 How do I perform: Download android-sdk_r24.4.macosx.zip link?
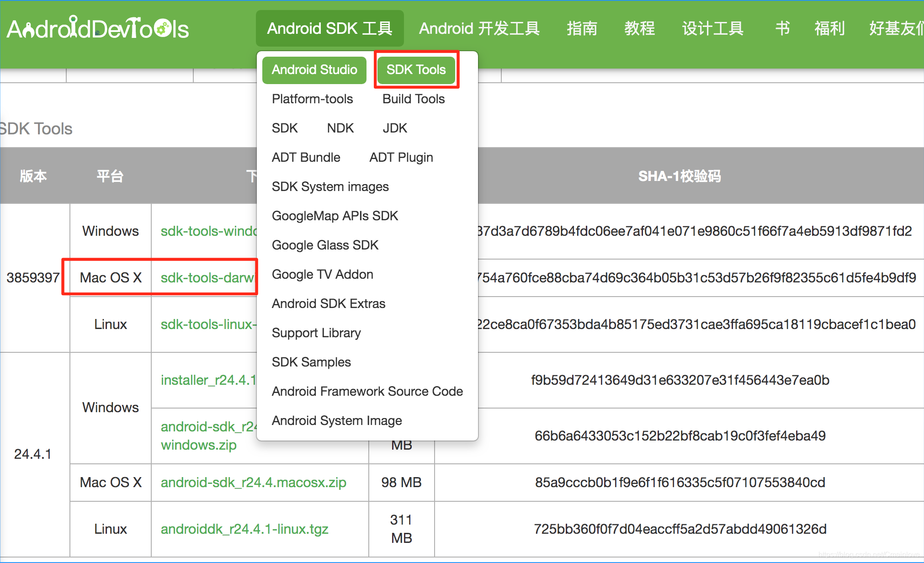tap(254, 483)
